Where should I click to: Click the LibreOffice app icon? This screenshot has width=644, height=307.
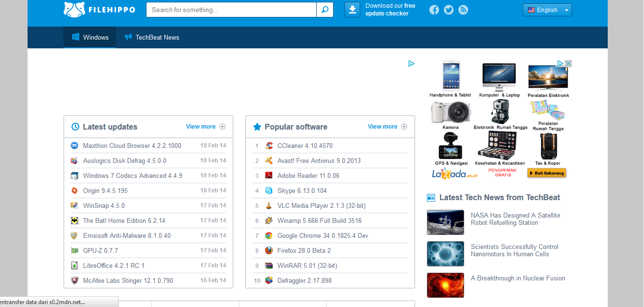pyautogui.click(x=74, y=265)
